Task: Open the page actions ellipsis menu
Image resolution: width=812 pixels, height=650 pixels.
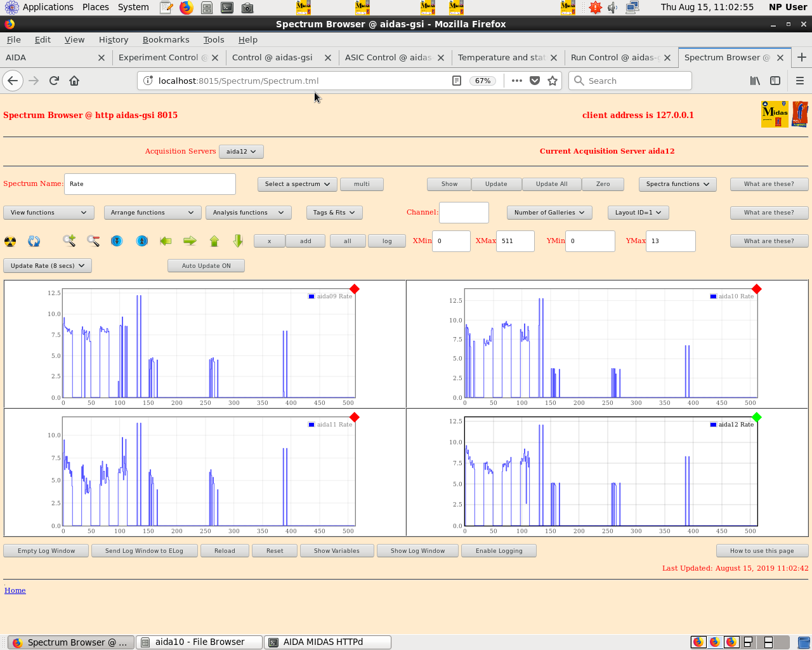Action: click(x=517, y=81)
